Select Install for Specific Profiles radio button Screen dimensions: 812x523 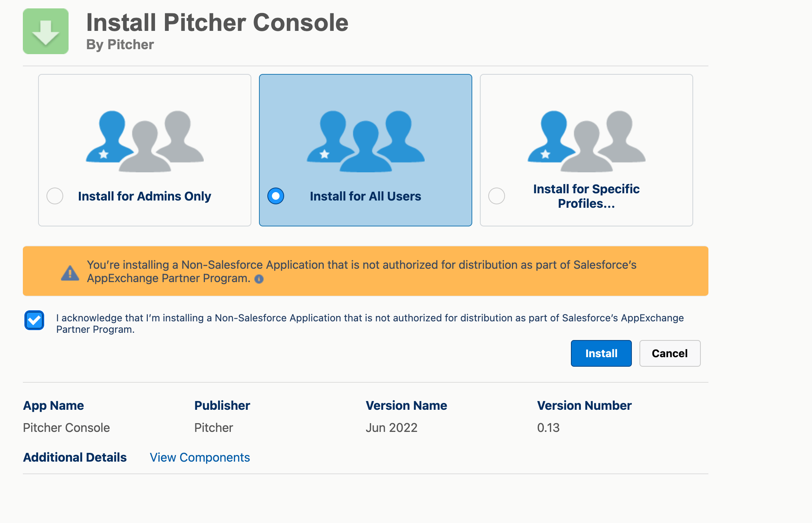(x=497, y=196)
